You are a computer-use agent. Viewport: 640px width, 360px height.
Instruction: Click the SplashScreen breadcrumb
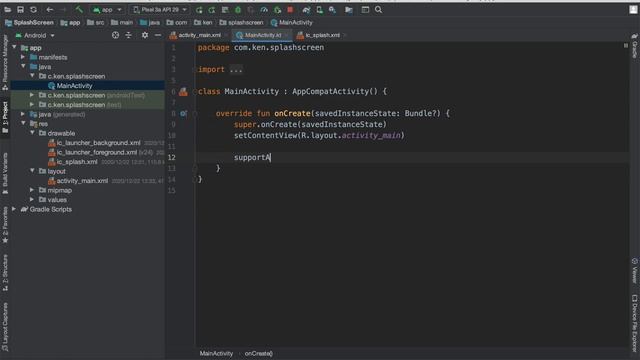(29, 22)
